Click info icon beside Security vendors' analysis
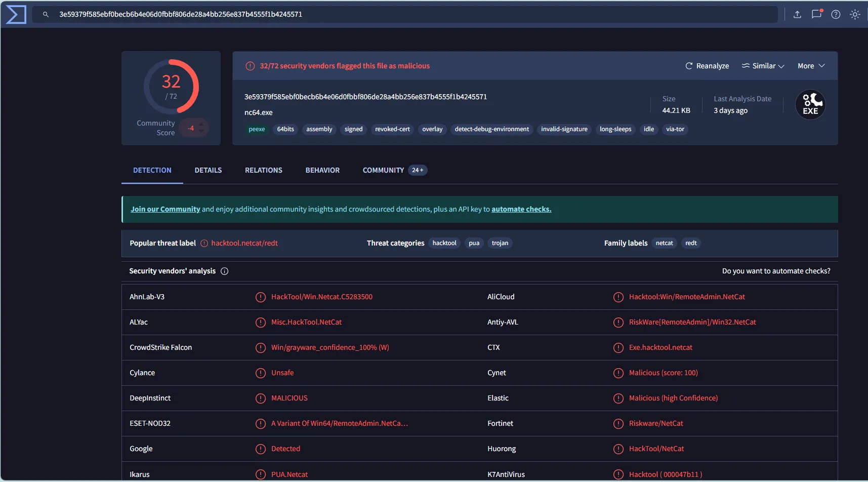This screenshot has height=482, width=868. tap(225, 271)
